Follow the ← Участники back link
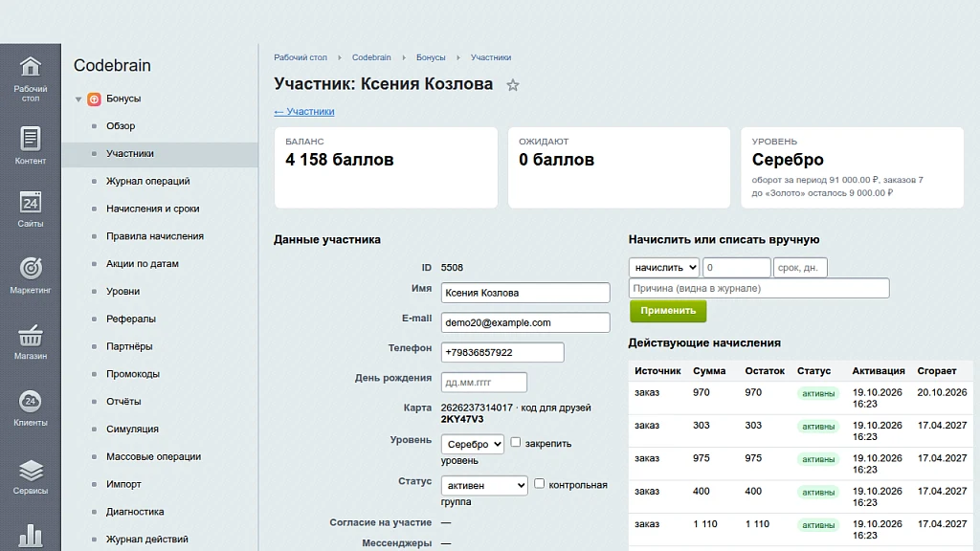Screen dimensions: 980x551 coord(304,112)
